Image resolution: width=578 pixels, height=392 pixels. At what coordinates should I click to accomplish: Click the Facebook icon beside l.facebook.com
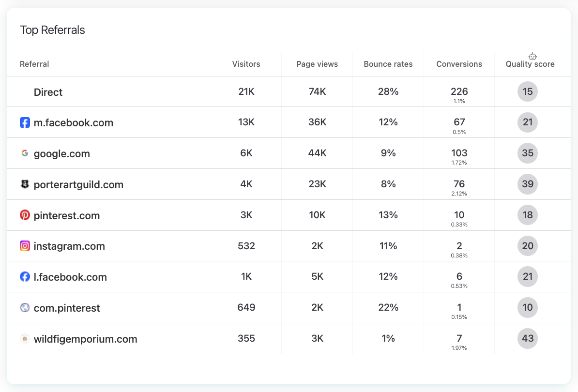click(x=25, y=277)
